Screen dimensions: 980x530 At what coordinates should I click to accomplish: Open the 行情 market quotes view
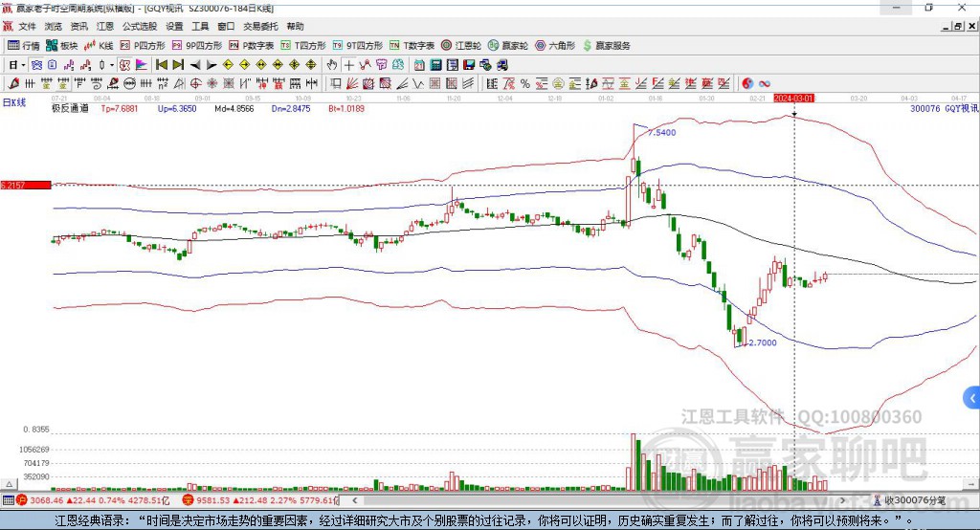click(23, 46)
